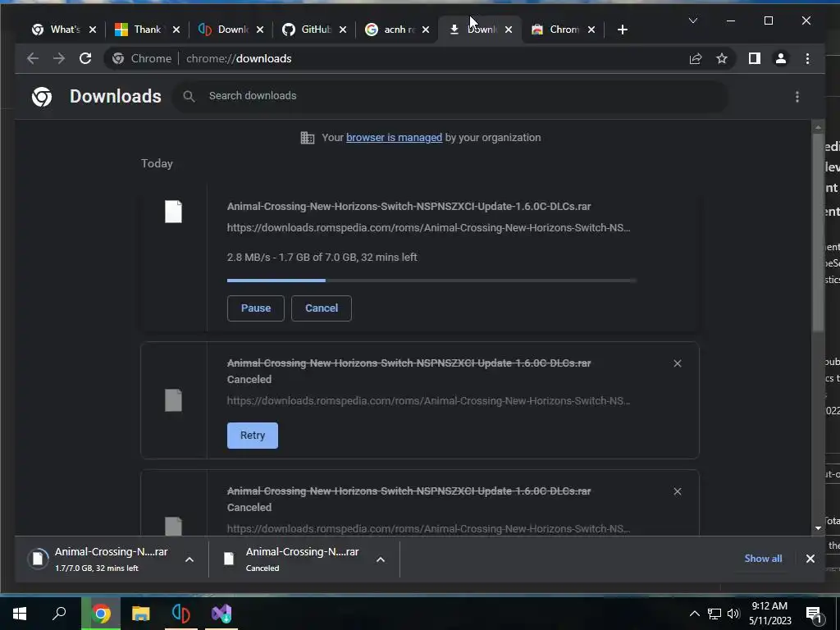Open the browser is managed link

pyautogui.click(x=394, y=138)
